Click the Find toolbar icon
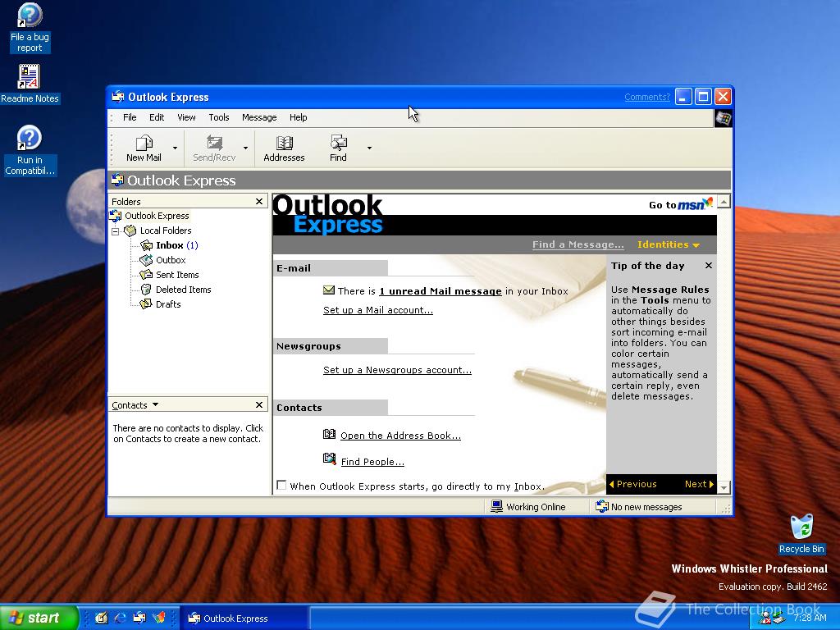 pyautogui.click(x=338, y=143)
